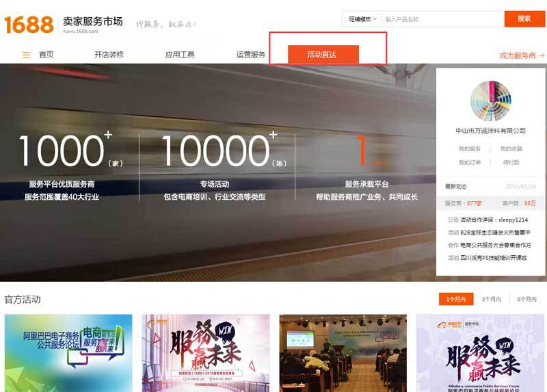Screen dimensions: 547x392
Task: Click the arrow icon next to 成为服务商
Action: pos(542,55)
